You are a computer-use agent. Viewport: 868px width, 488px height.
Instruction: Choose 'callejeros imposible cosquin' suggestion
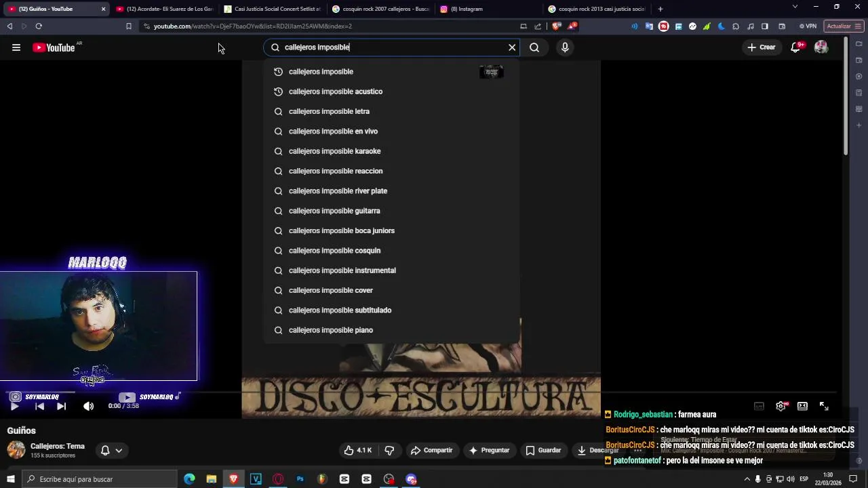pyautogui.click(x=392, y=251)
